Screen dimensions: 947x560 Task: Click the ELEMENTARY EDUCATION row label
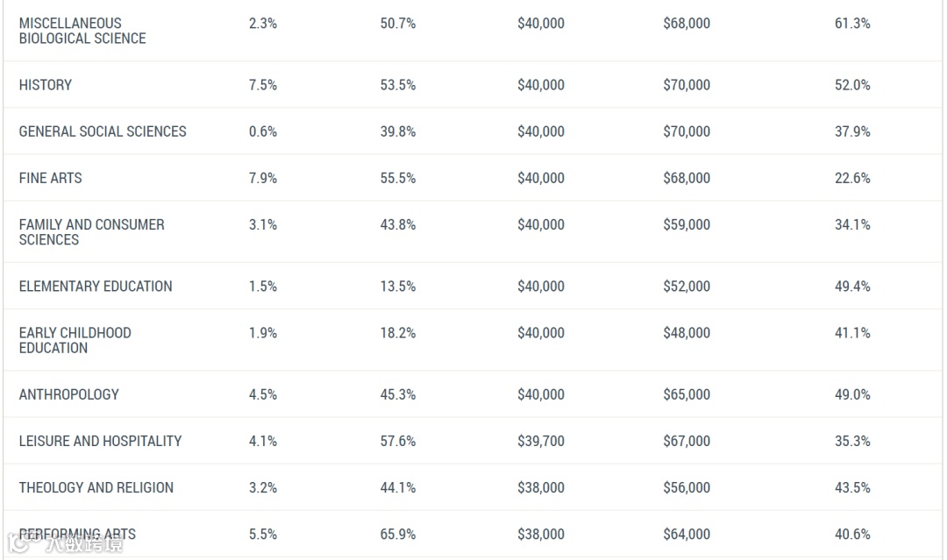[96, 286]
